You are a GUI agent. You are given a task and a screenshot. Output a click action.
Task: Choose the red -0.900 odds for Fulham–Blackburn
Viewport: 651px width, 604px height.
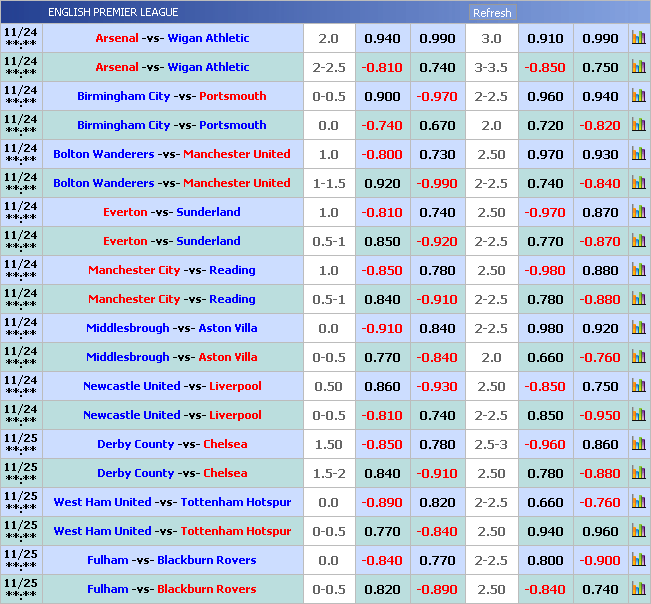pos(600,560)
